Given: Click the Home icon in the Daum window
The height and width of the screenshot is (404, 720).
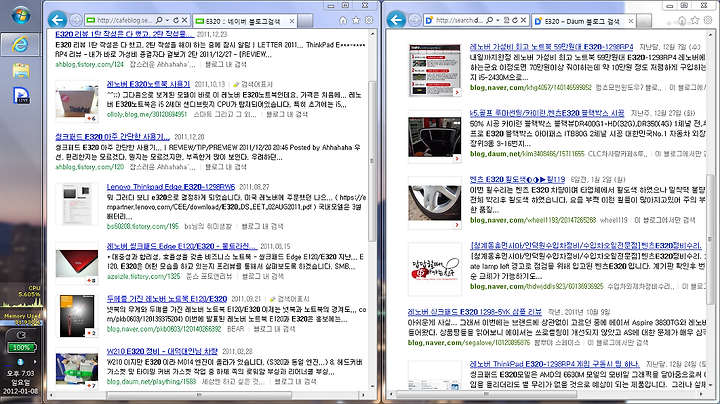Looking at the screenshot, I should click(x=682, y=20).
